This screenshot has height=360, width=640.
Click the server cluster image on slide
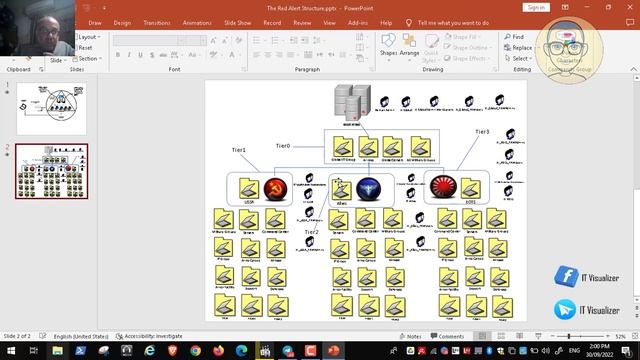(x=352, y=103)
